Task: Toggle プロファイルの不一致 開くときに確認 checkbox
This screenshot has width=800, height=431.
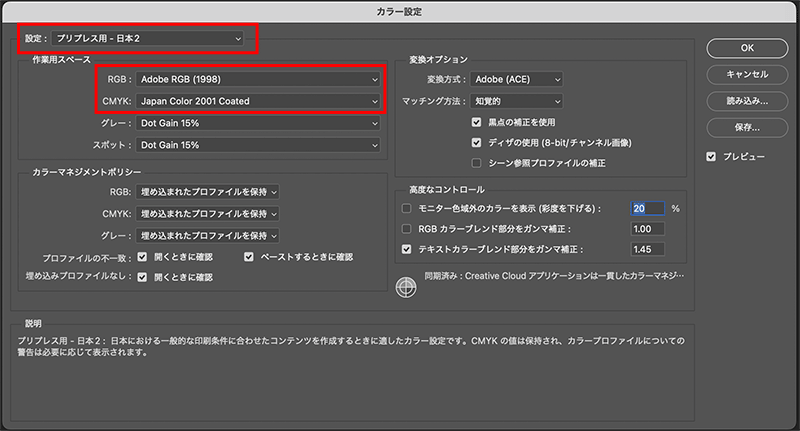Action: (142, 257)
